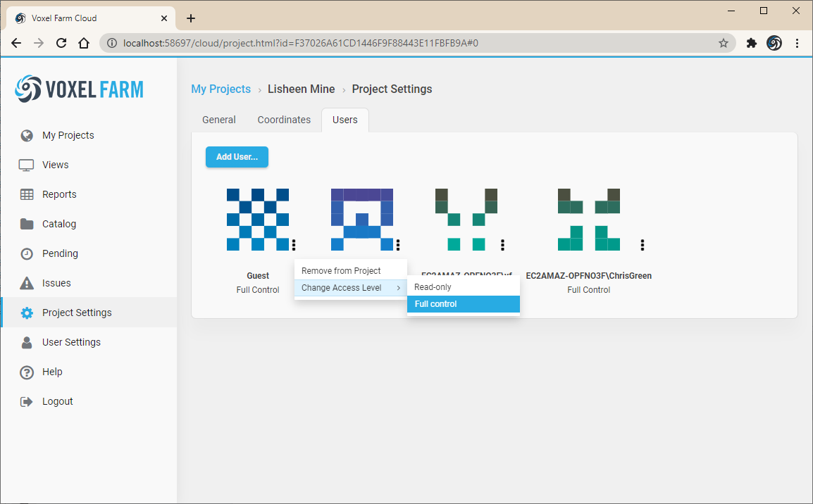Open Lisheen Mine breadcrumb
This screenshot has height=504, width=813.
[x=302, y=89]
